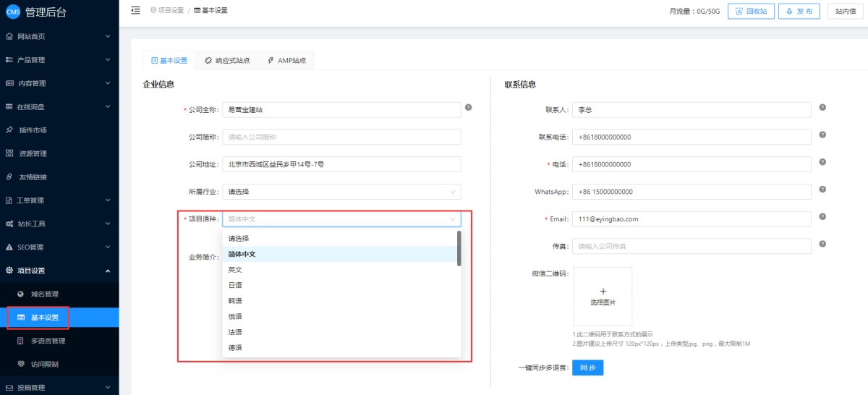
Task: Collapse the 项目设置 sidebar section
Action: [x=59, y=271]
